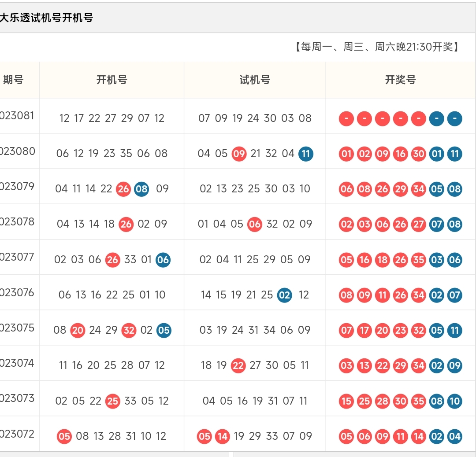Click red ball 13 in 023074 开奖号
The image size is (476, 457).
(x=364, y=365)
